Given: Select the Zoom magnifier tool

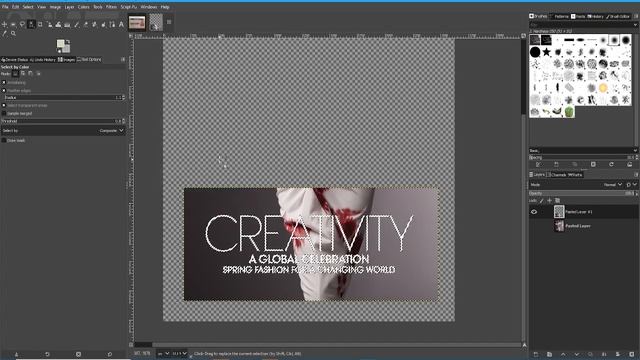Looking at the screenshot, I should pos(13,33).
